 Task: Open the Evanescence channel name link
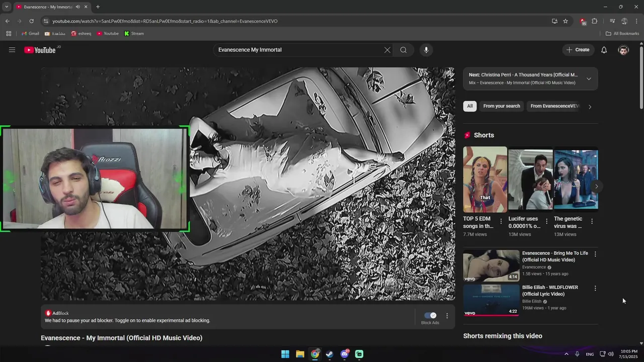pyautogui.click(x=534, y=267)
